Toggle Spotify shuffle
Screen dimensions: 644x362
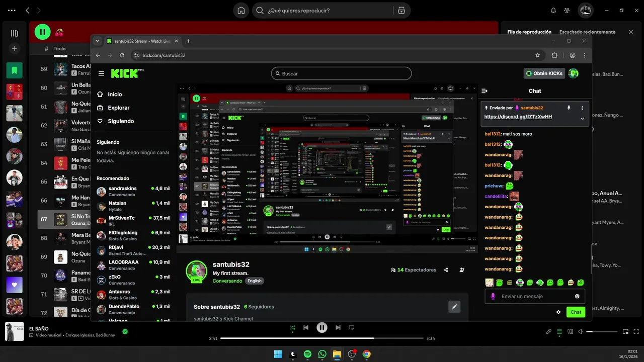pos(292,328)
